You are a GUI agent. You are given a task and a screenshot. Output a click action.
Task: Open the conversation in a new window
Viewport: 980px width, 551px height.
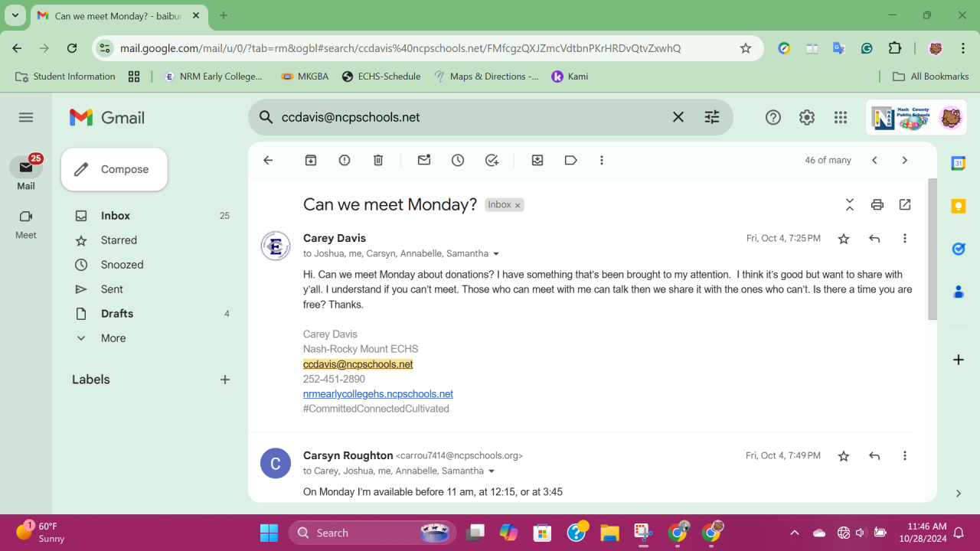(x=905, y=204)
